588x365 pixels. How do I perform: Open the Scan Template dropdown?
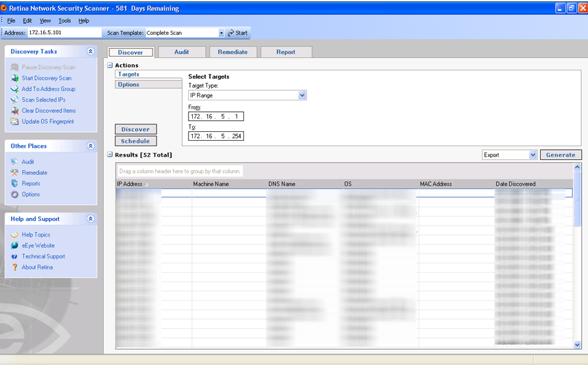(222, 33)
